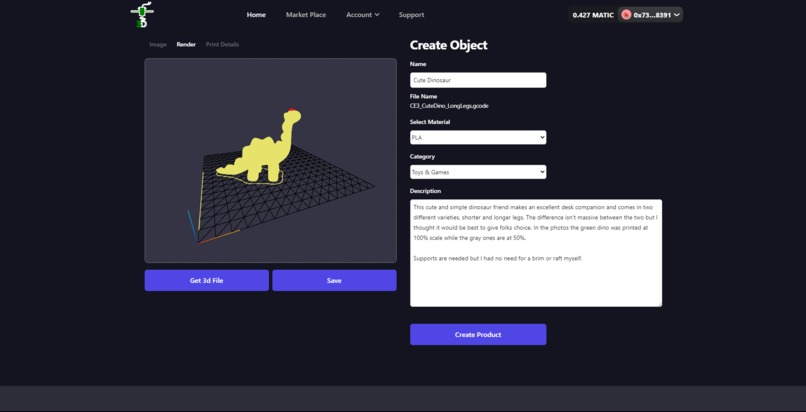806x412 pixels.
Task: Open the Support page
Action: [x=411, y=15]
